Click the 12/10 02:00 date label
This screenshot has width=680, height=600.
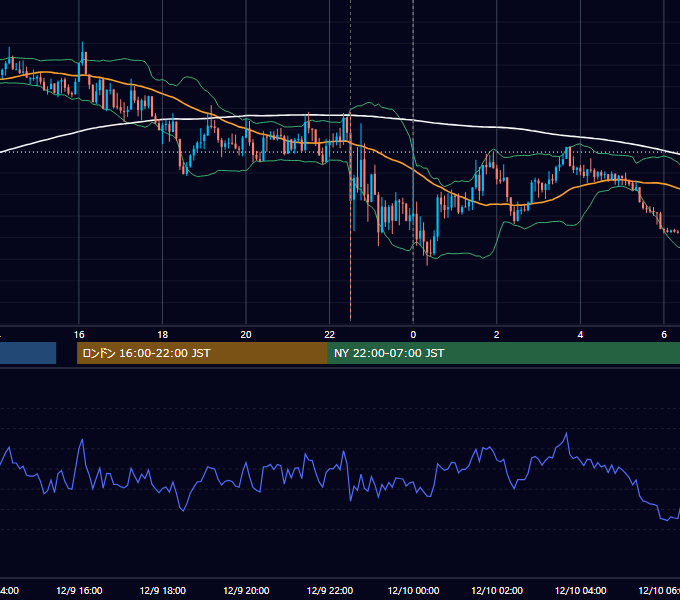click(x=497, y=590)
